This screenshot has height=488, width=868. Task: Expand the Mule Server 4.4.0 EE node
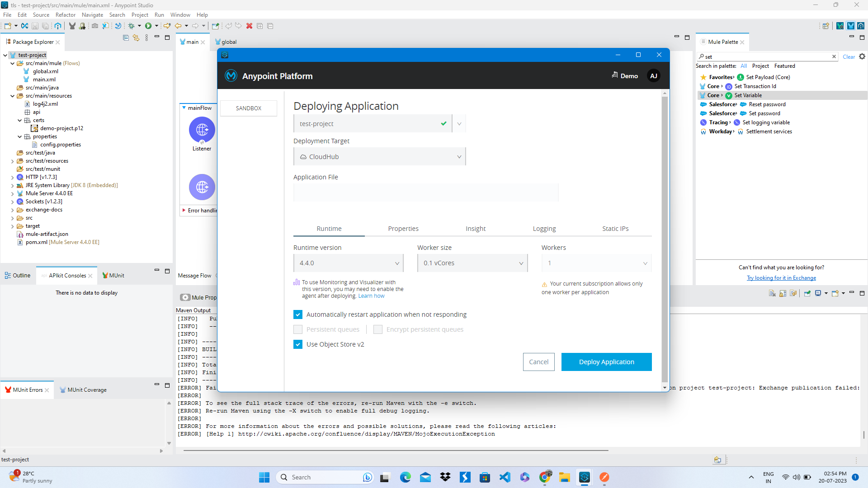[12, 193]
